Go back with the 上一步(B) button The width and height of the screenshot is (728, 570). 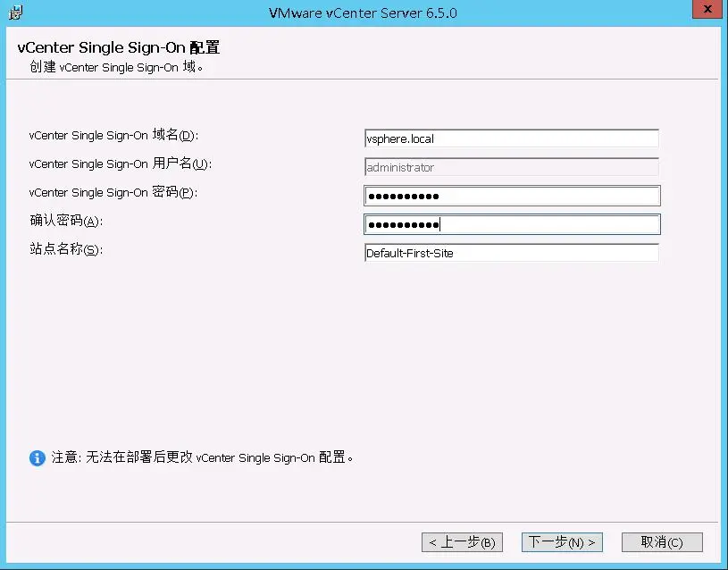click(x=462, y=542)
